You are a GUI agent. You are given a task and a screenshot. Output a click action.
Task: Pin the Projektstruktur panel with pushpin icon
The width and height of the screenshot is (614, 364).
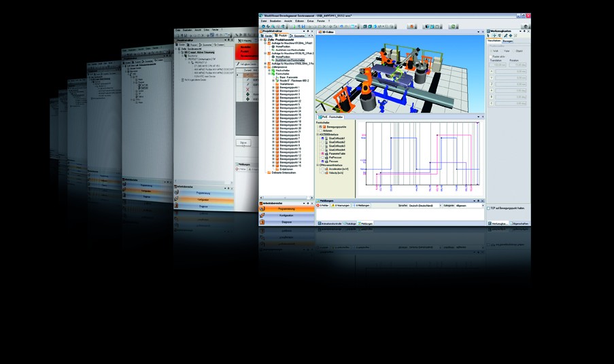coord(308,31)
